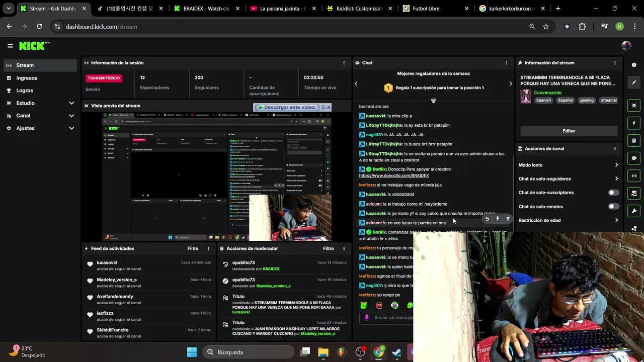Toggle Chat de solo-suscriptores switch
Image resolution: width=644 pixels, height=362 pixels.
614,193
